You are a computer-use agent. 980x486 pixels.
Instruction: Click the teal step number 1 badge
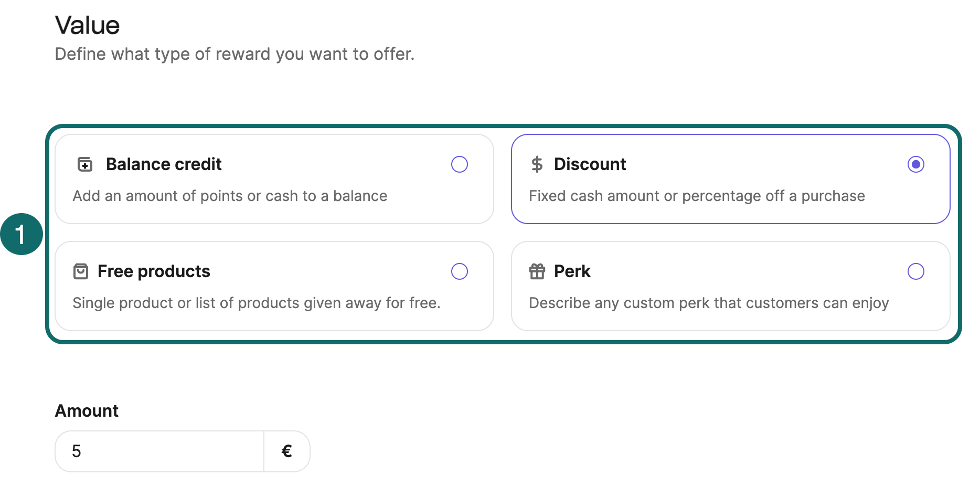coord(22,234)
